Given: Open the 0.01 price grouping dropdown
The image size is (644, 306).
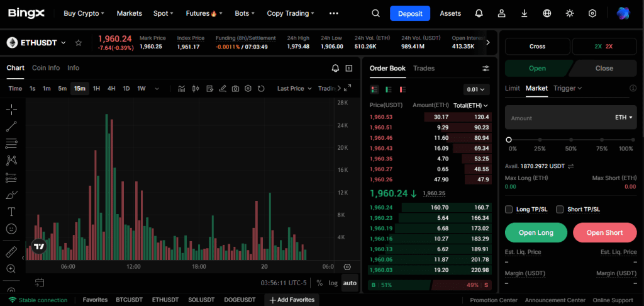Looking at the screenshot, I should coord(477,89).
